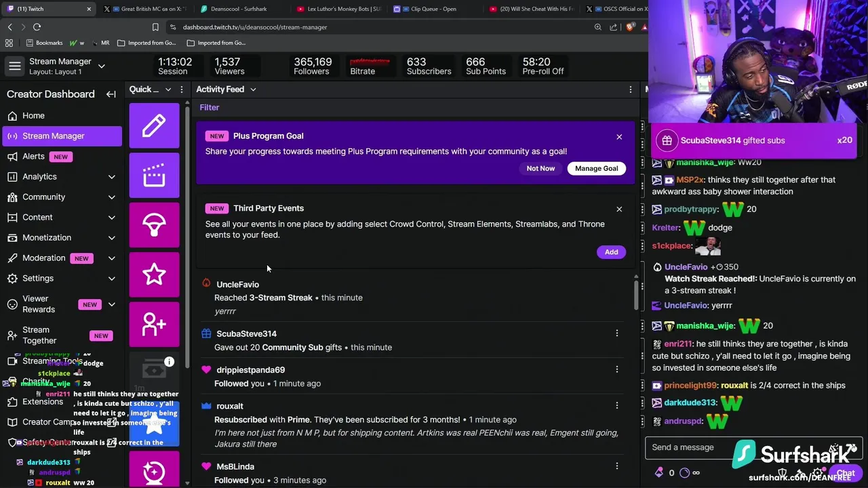Dismiss the Plus Program Goal banner

(619, 137)
